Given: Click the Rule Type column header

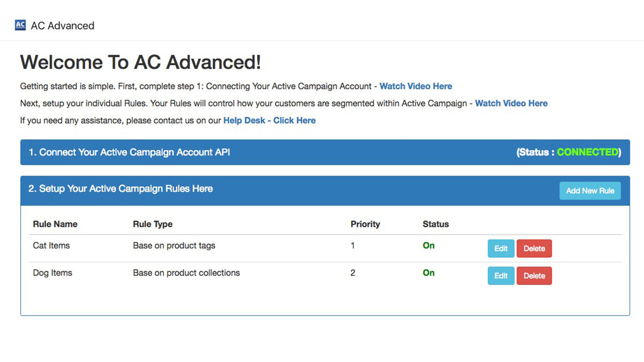Looking at the screenshot, I should (152, 224).
